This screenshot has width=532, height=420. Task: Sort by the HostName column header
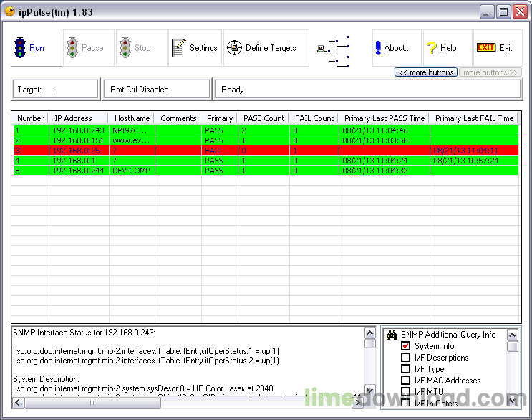click(132, 118)
